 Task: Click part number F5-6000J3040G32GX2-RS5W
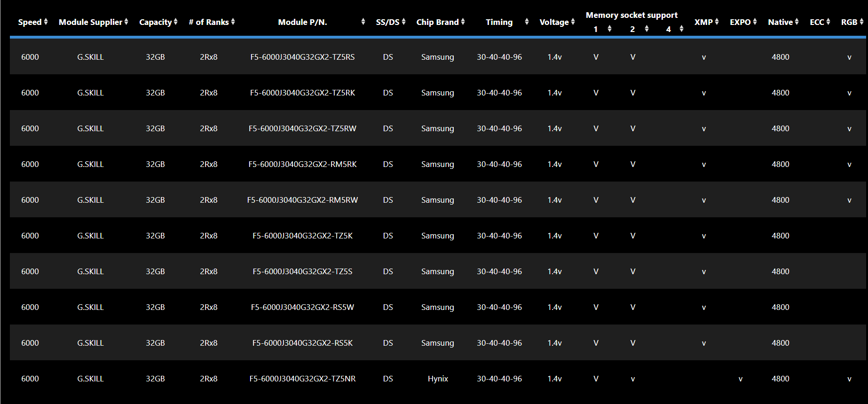click(x=302, y=307)
